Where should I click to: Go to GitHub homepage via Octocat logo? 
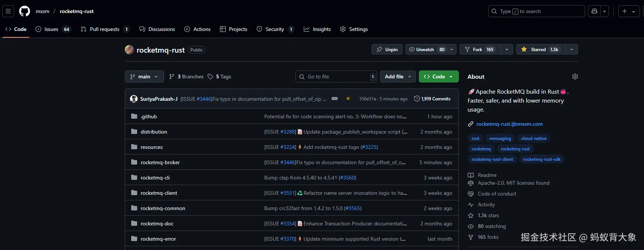click(x=25, y=11)
